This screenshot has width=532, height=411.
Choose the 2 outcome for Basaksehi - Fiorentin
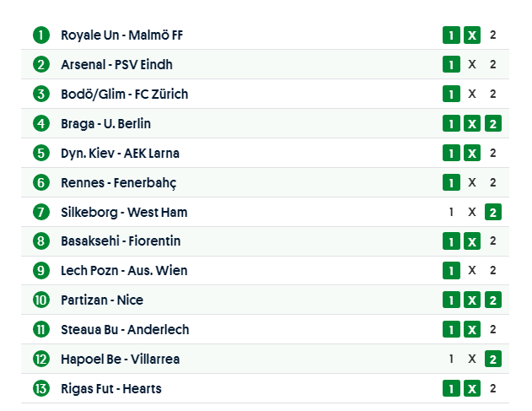point(493,241)
